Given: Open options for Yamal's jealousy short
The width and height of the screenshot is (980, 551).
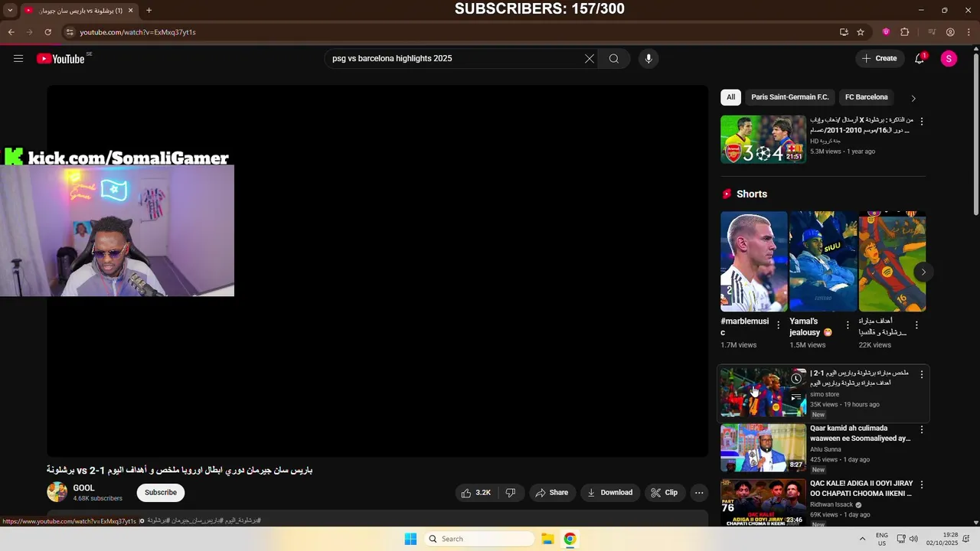Looking at the screenshot, I should [x=848, y=325].
